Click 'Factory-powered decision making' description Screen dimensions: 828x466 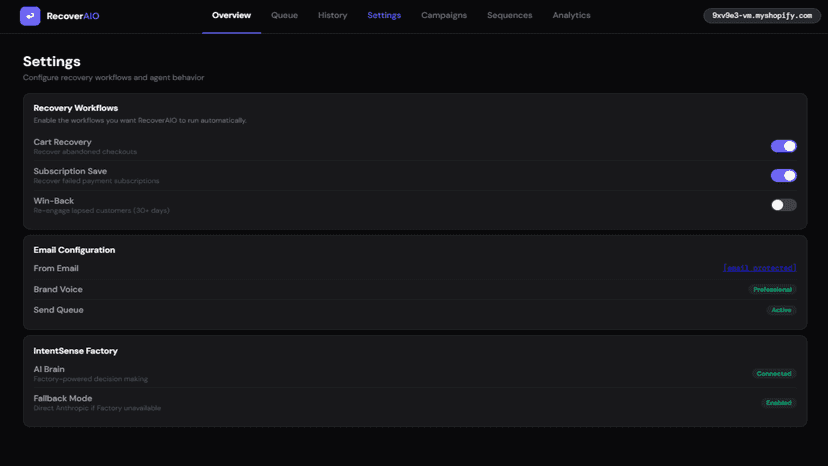pos(91,379)
